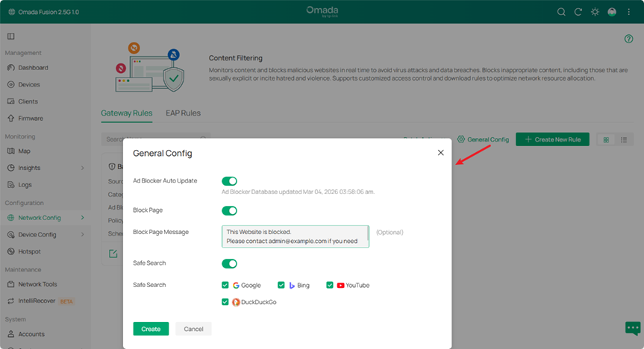644x349 pixels.
Task: Click the help question mark icon
Action: coord(628,39)
